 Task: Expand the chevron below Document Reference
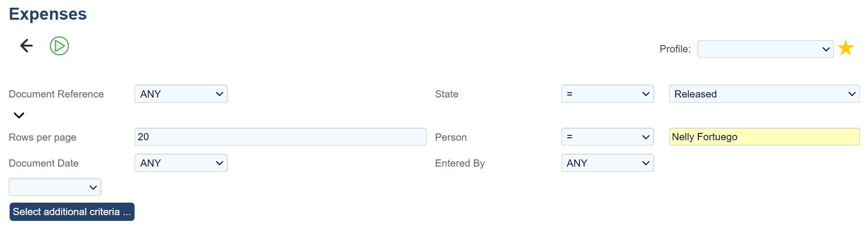coord(19,115)
